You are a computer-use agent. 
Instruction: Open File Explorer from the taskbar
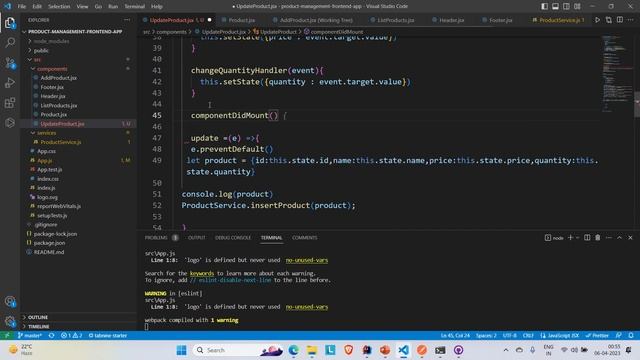[312, 350]
